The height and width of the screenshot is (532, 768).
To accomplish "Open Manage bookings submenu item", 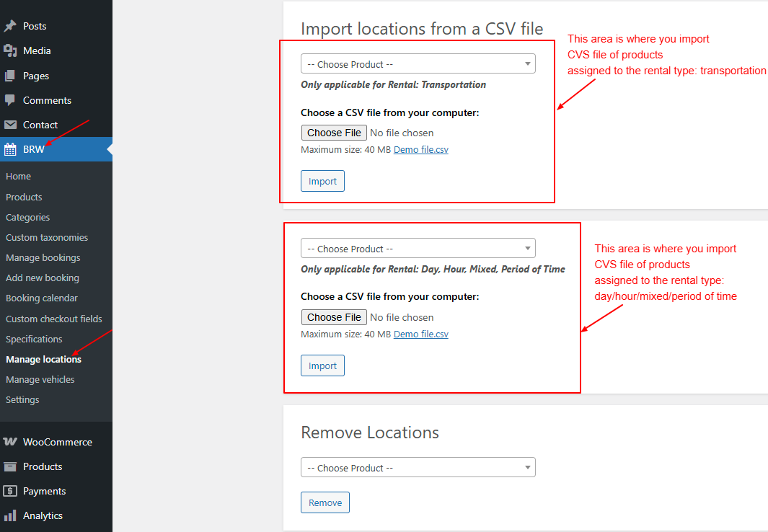I will (x=43, y=257).
